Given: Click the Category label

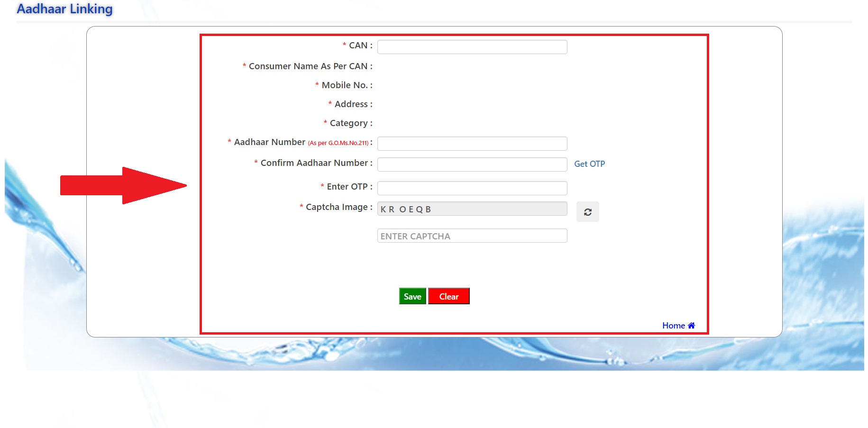Looking at the screenshot, I should point(348,123).
